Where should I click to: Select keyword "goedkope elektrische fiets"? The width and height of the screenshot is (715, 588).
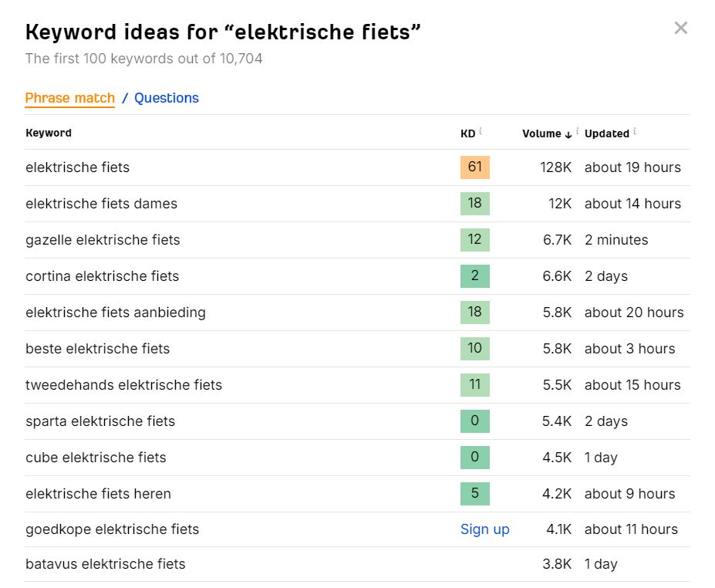click(112, 529)
